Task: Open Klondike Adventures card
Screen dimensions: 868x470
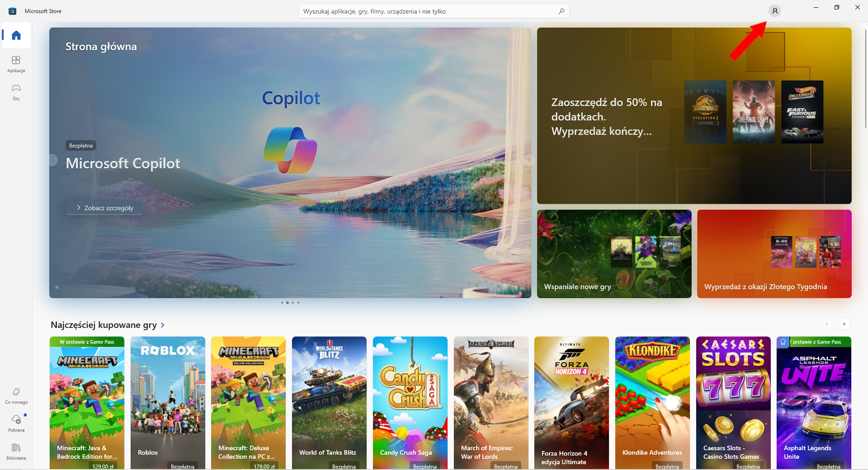Action: point(652,403)
